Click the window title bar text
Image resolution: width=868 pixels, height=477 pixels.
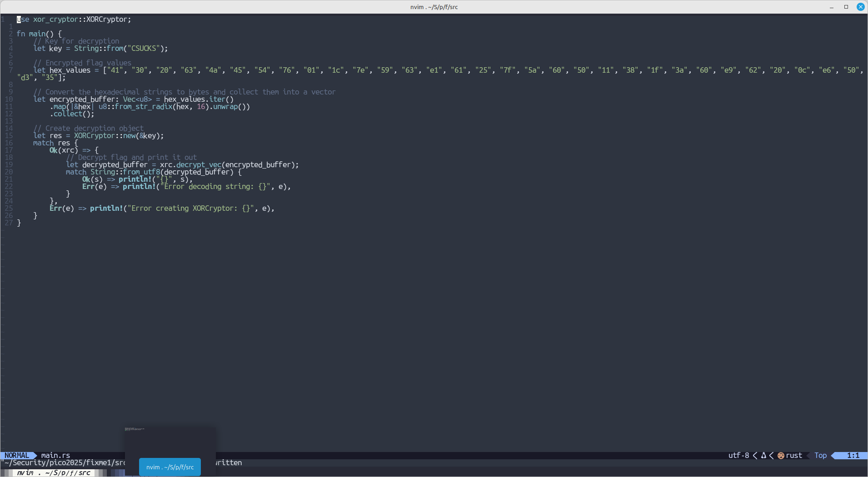[x=434, y=7]
